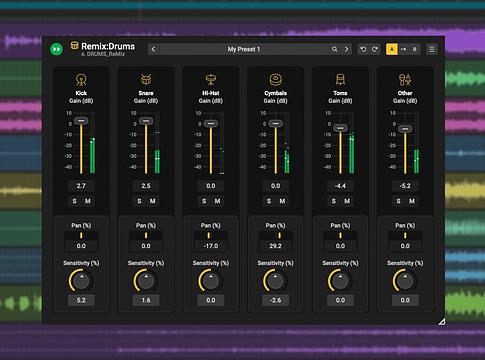Mute the Hi-Hat channel
Screen dimensions: 485x360
(217, 201)
